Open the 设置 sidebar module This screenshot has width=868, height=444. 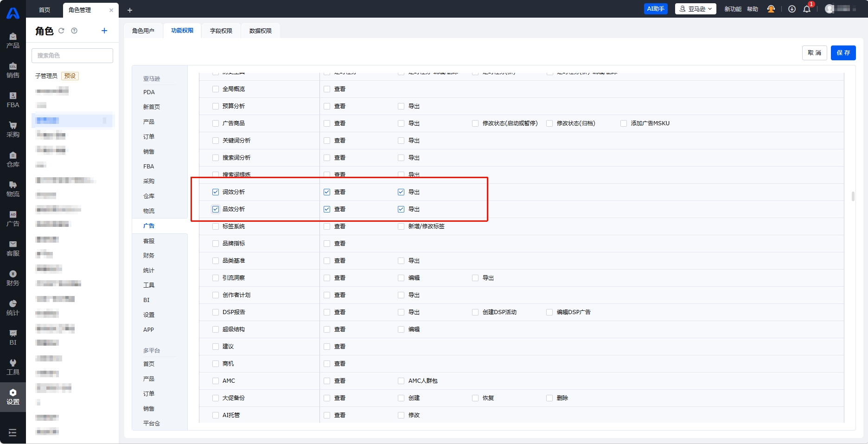point(13,397)
